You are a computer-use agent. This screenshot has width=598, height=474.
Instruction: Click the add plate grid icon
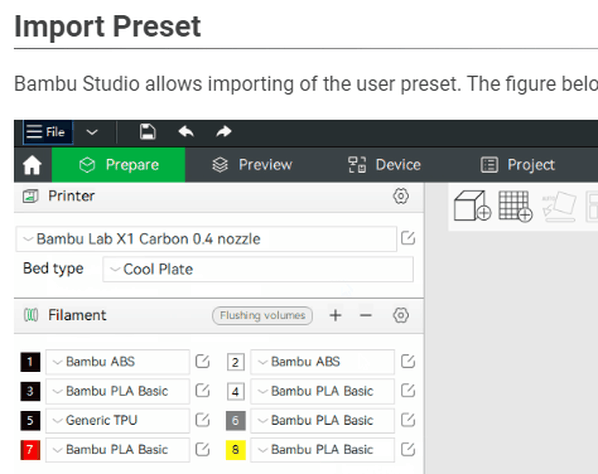[x=515, y=206]
